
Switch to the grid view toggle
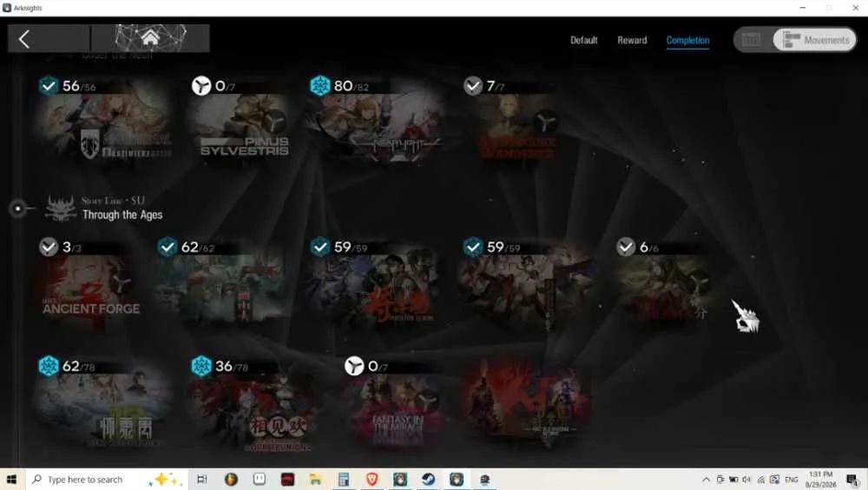pyautogui.click(x=751, y=40)
